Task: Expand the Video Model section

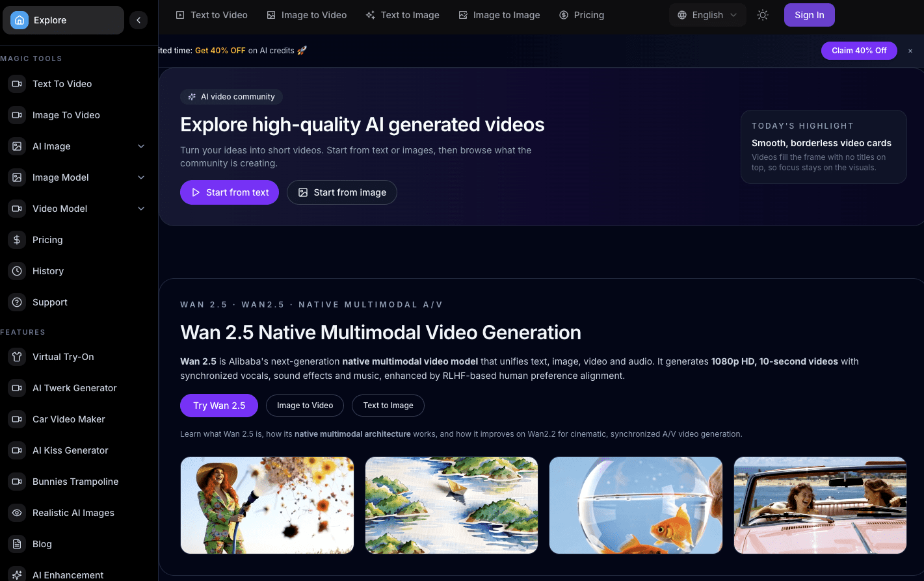Action: (141, 209)
